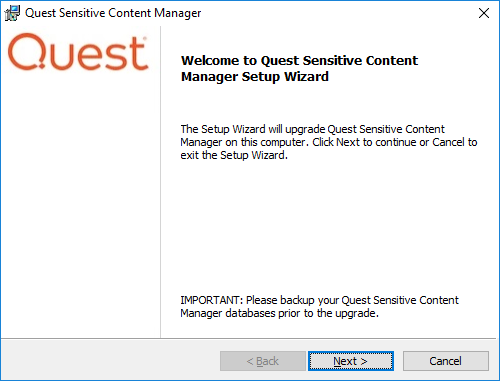Click the word IMPORTANT: in the backup notice
This screenshot has width=500, height=381.
click(211, 300)
